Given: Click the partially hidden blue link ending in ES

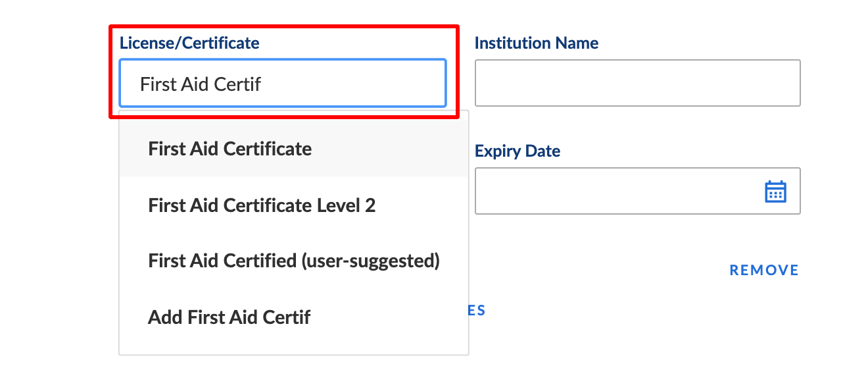Looking at the screenshot, I should click(477, 311).
